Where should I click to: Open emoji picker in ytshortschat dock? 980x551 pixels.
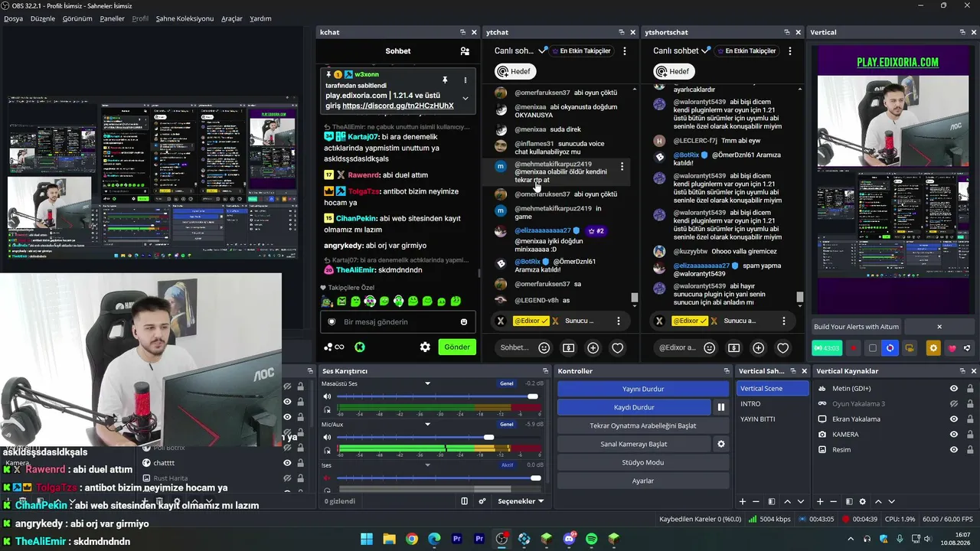point(710,347)
